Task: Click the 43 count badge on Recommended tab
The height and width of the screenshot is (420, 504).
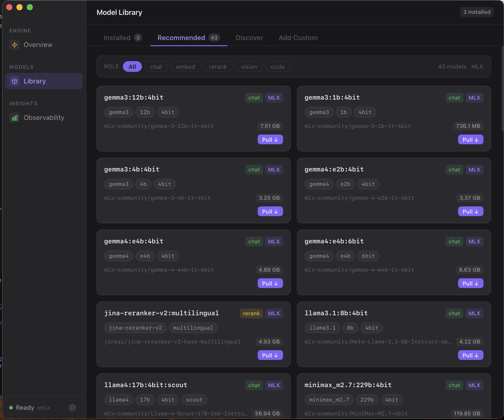Action: (x=214, y=38)
